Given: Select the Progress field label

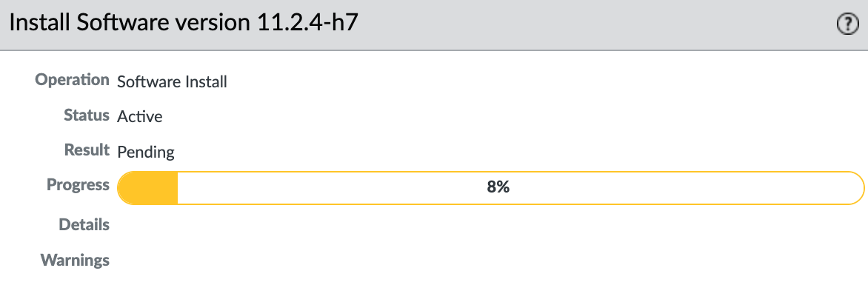Looking at the screenshot, I should [x=78, y=185].
